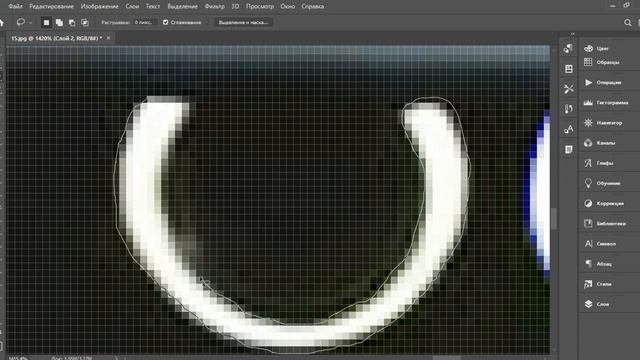Click the Выделение и маска button
Viewport: 640px width, 360px height.
click(x=243, y=22)
